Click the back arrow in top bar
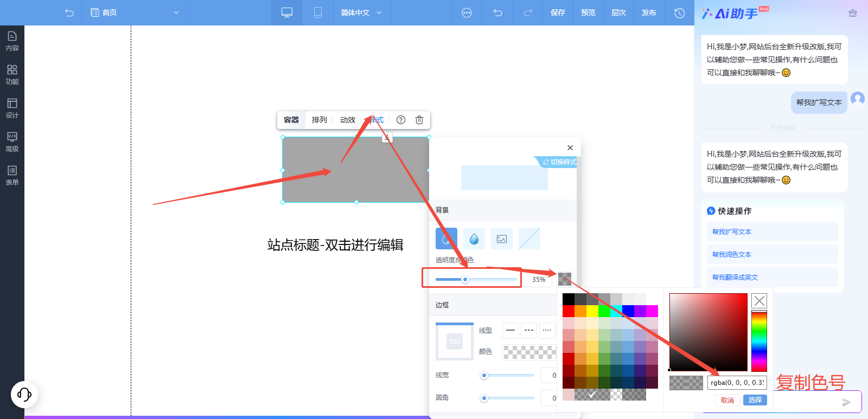Viewport: 868px width, 419px height. (69, 12)
